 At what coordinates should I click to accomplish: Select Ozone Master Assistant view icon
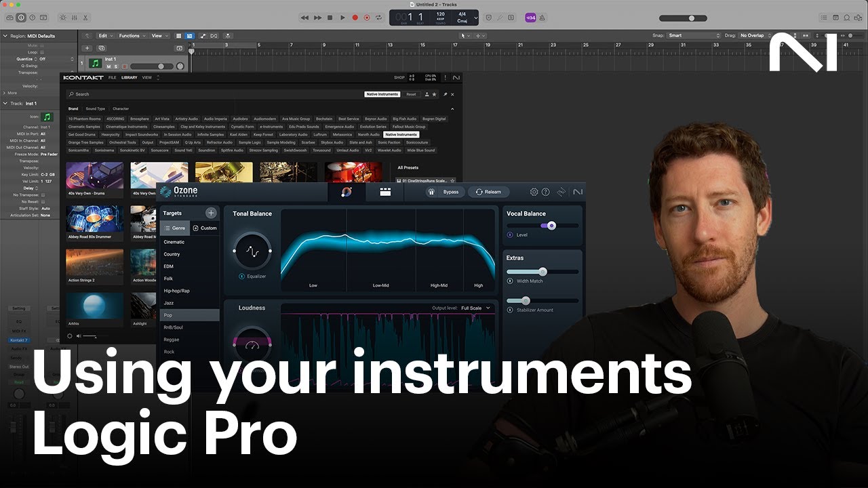[x=346, y=192]
